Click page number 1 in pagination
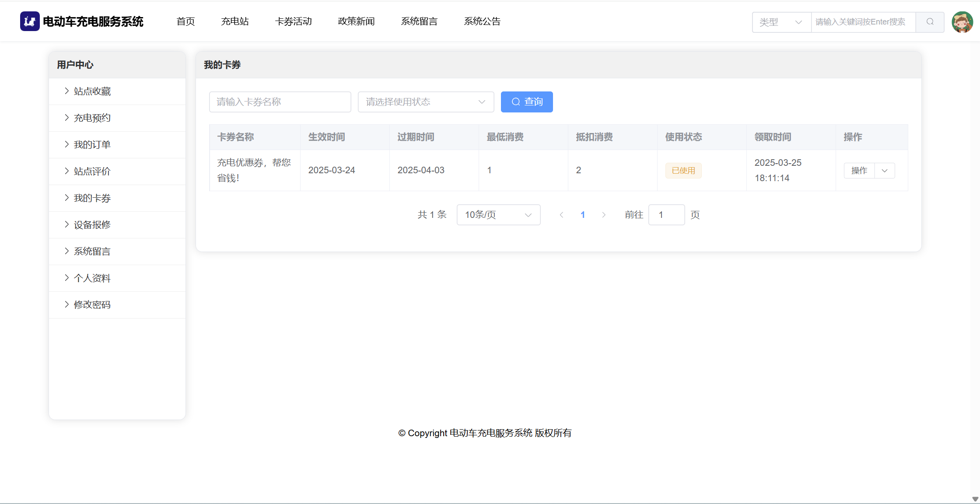This screenshot has height=504, width=980. click(583, 215)
